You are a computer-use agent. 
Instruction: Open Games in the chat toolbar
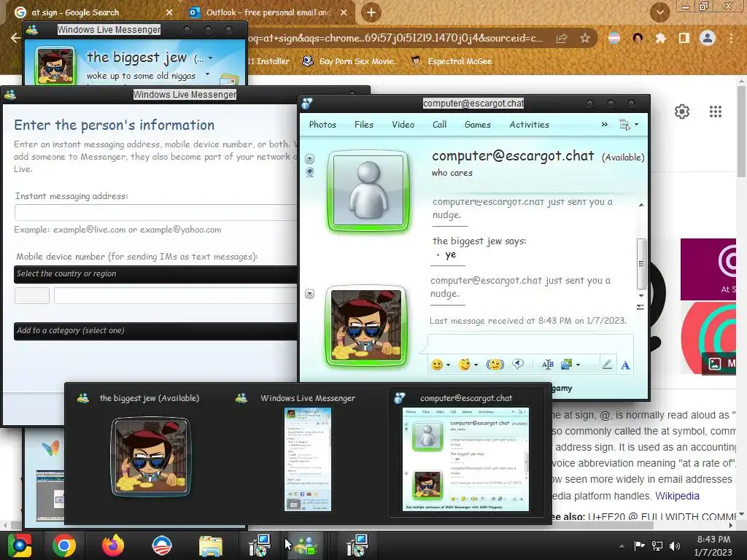[x=477, y=125]
